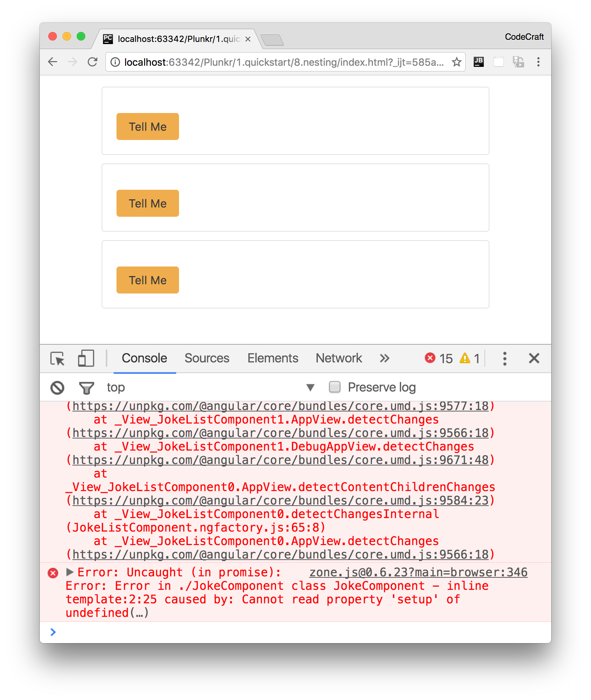Click the second Tell Me button
This screenshot has height=700, width=591.
pyautogui.click(x=148, y=203)
